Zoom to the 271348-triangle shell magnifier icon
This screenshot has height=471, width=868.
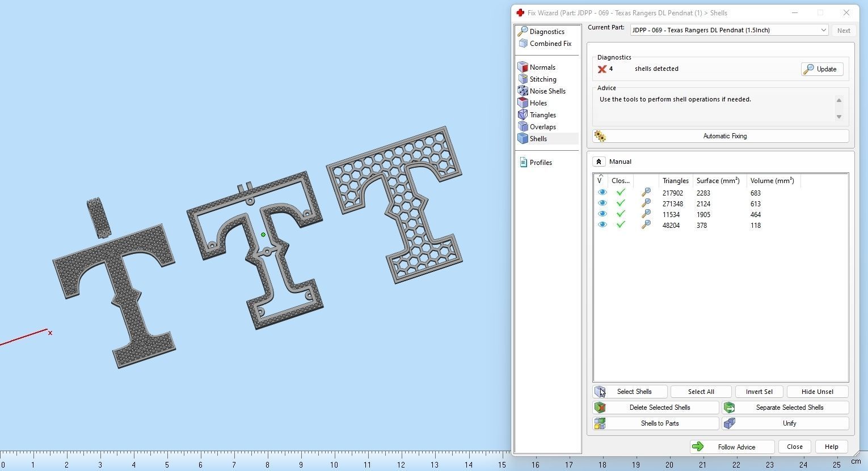646,203
